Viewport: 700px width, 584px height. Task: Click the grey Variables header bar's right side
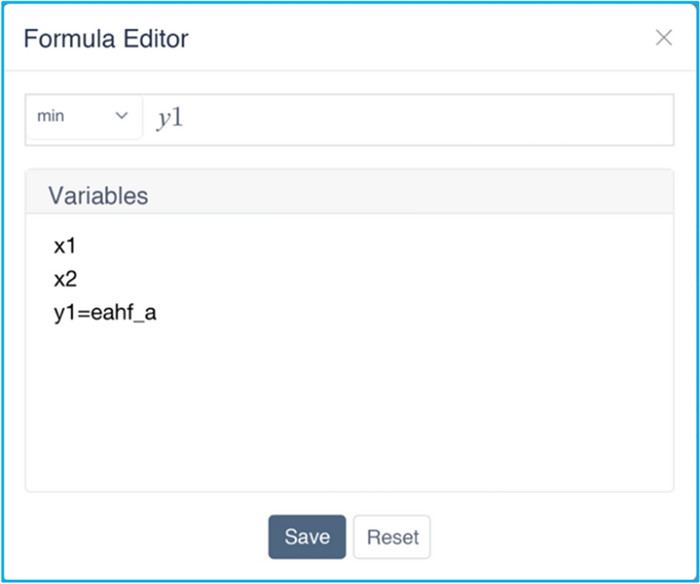[x=550, y=193]
